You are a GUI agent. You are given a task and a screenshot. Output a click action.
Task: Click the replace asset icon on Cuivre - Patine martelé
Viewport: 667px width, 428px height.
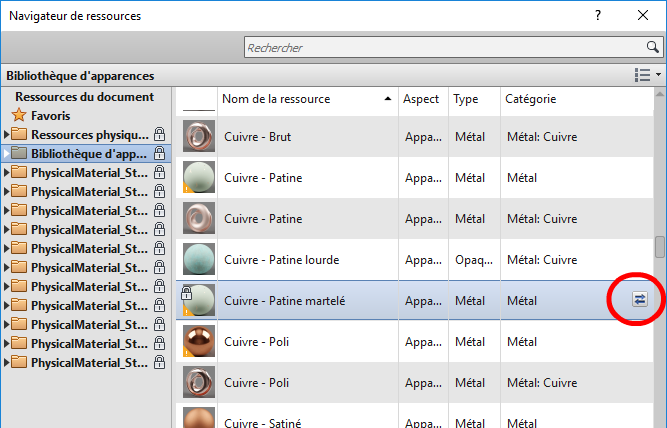pyautogui.click(x=640, y=299)
